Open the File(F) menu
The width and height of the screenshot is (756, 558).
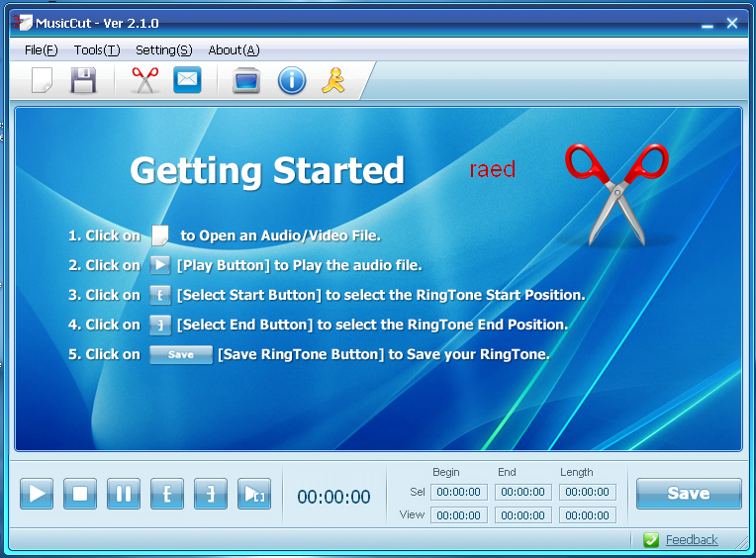point(41,50)
